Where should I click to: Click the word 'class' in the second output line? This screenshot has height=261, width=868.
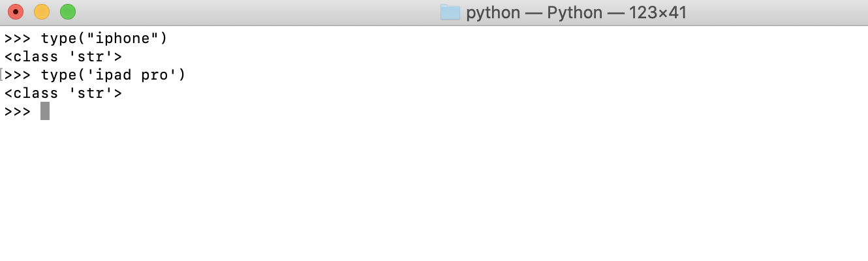pos(36,93)
